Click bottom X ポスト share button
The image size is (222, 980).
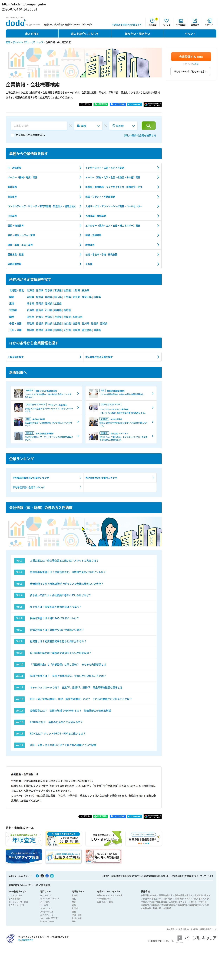85,816
